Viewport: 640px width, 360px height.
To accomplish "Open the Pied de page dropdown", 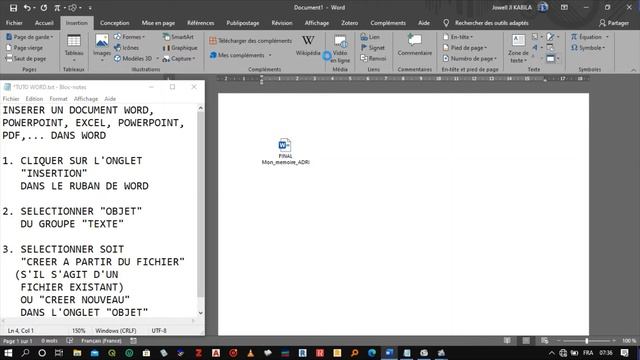I will [x=465, y=48].
